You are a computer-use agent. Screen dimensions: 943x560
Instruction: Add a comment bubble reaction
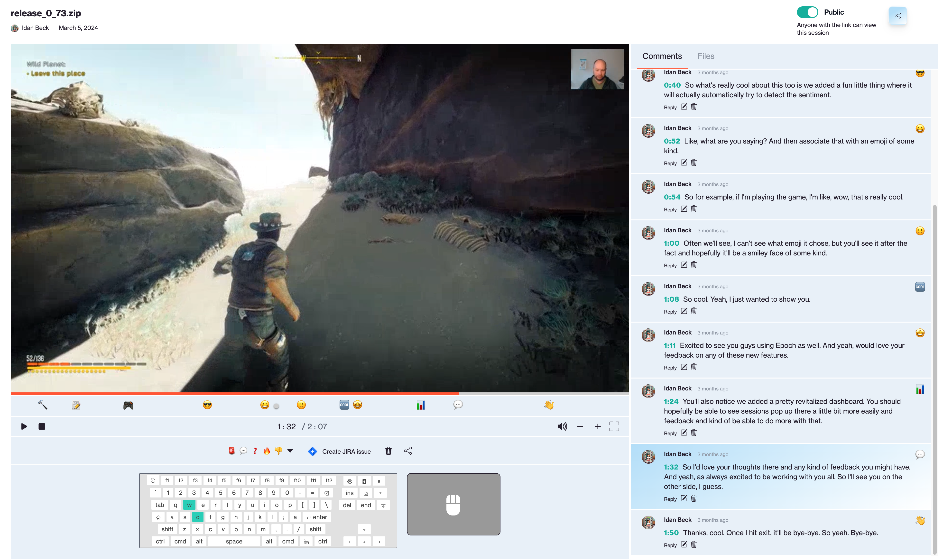243,451
